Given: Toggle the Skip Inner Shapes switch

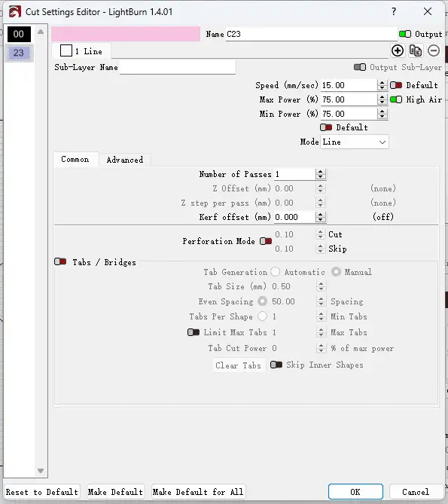Looking at the screenshot, I should click(276, 365).
